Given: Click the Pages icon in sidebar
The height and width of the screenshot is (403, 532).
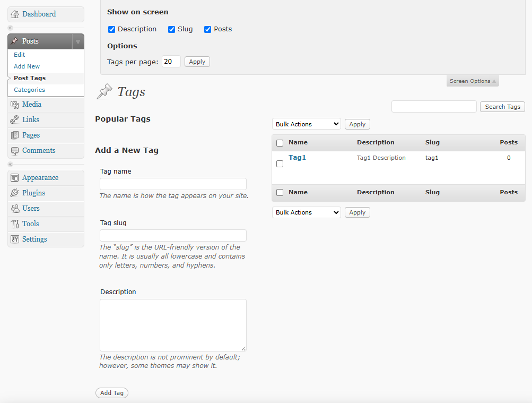Looking at the screenshot, I should click(15, 135).
